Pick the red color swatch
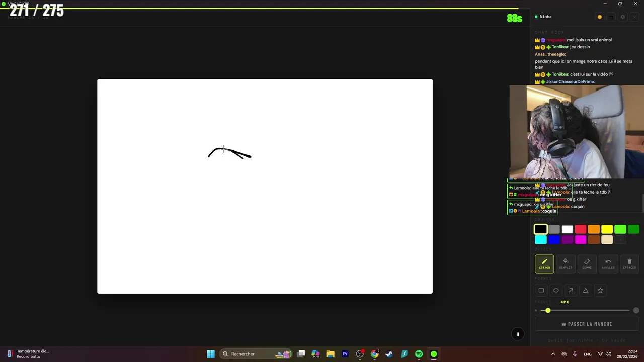This screenshot has width=644, height=362. [581, 229]
